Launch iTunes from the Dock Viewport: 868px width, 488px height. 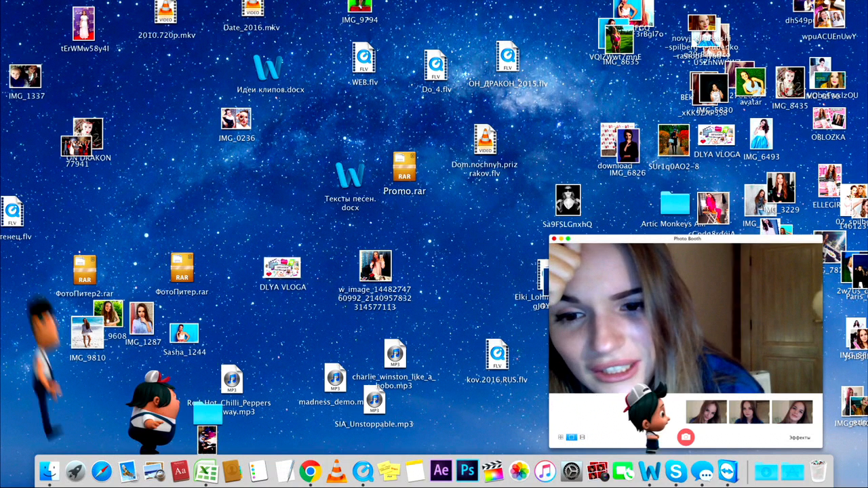tap(545, 471)
